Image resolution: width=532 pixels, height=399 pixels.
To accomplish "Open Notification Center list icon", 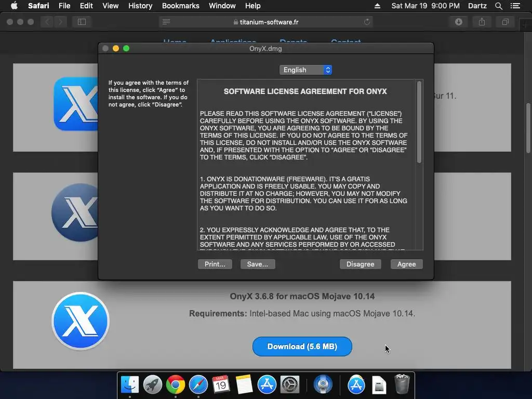I will [515, 6].
